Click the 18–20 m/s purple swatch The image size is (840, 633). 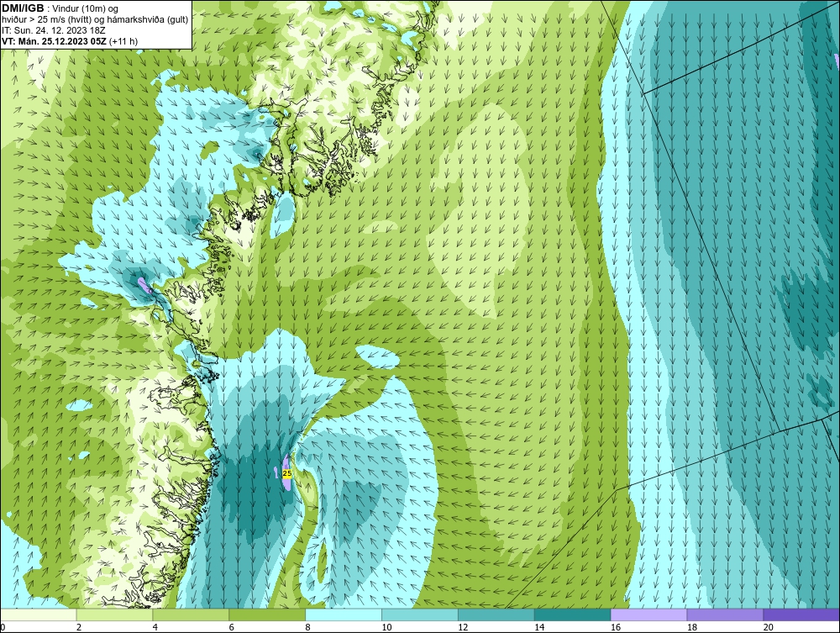pyautogui.click(x=726, y=615)
